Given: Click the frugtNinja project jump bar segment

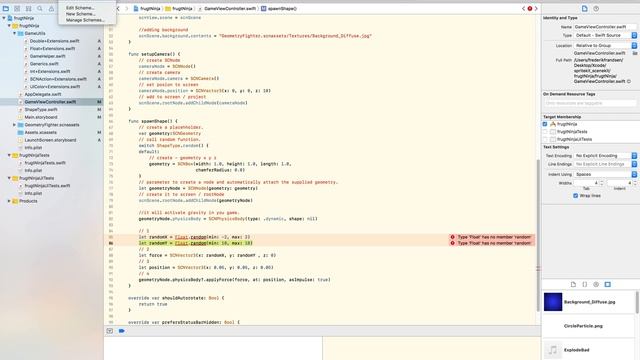Looking at the screenshot, I should point(147,8).
